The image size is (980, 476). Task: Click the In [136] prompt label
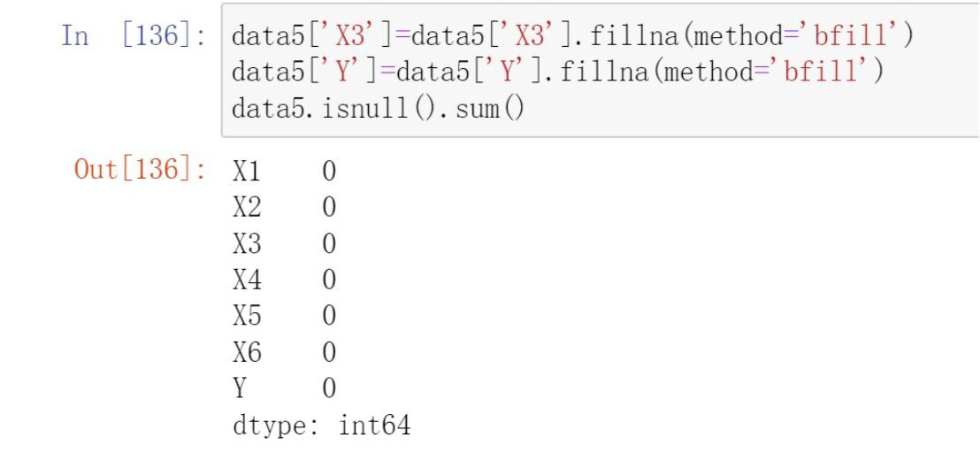click(x=134, y=35)
